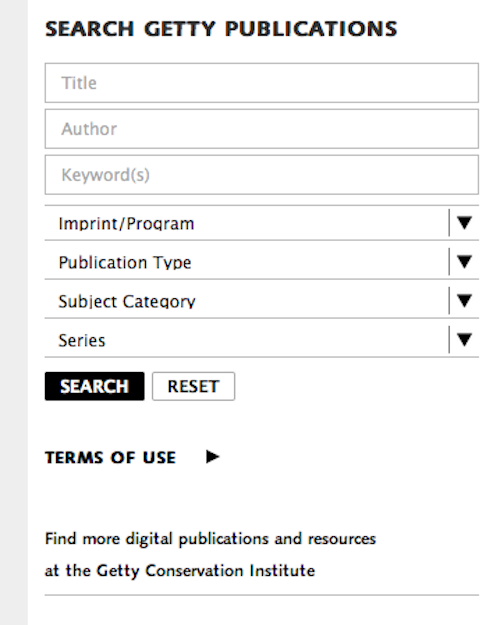
Task: Click the RESET button
Action: coord(193,386)
